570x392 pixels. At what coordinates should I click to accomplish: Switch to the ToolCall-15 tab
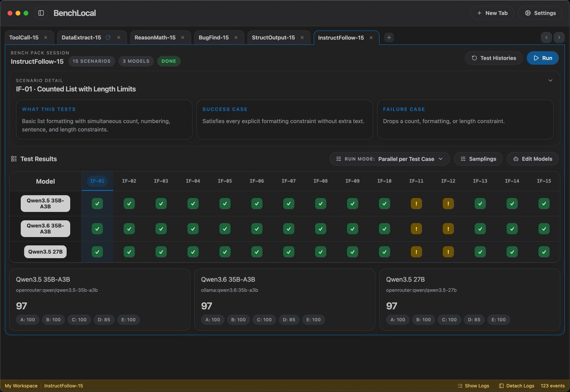(x=24, y=37)
